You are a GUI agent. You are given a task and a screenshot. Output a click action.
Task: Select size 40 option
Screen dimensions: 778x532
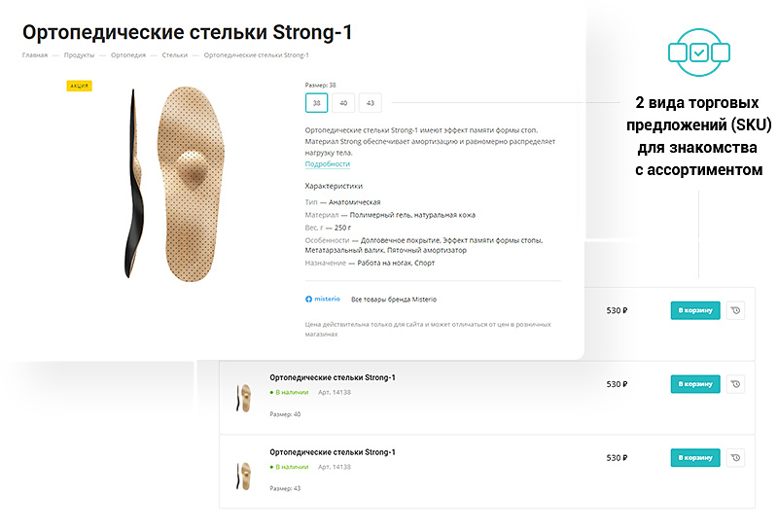point(343,102)
